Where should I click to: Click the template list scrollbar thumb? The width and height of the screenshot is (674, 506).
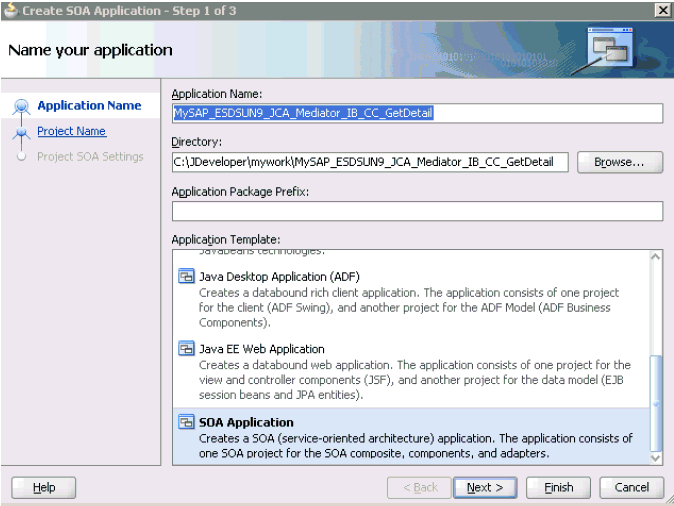coord(656,403)
